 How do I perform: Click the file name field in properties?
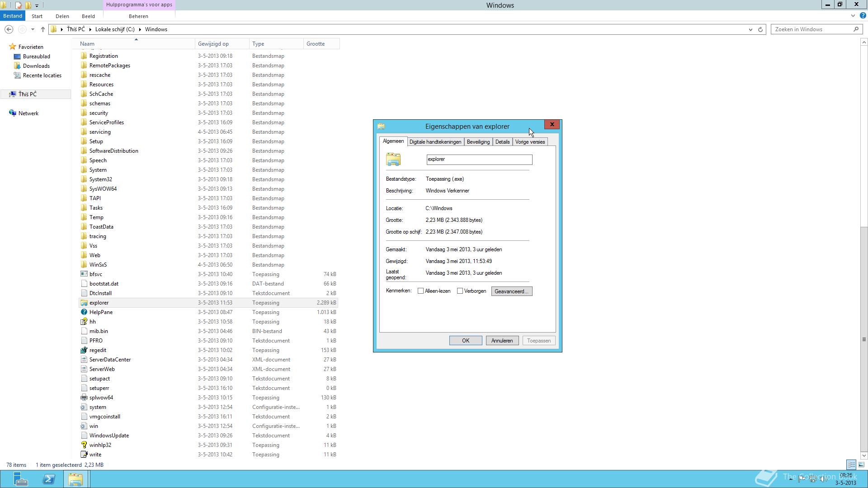479,160
